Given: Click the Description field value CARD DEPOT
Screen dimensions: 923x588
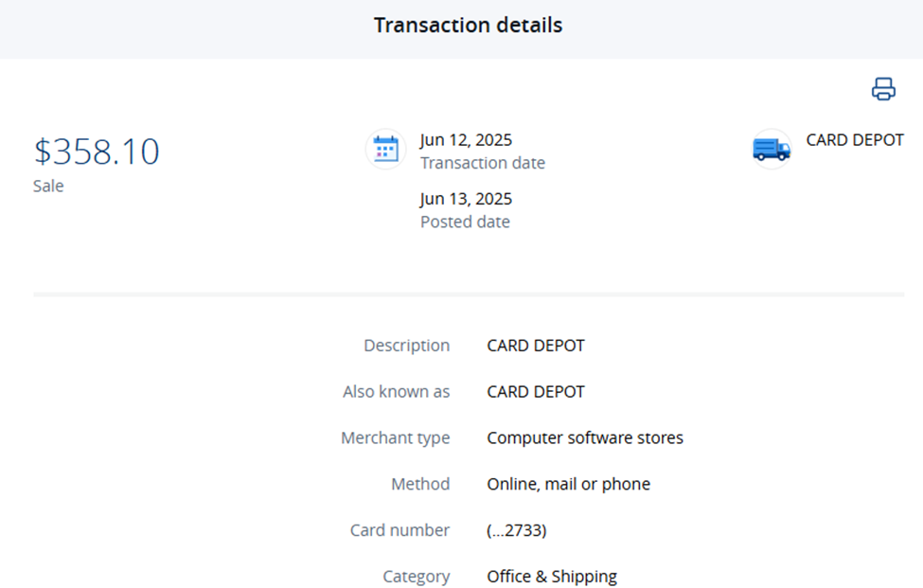Looking at the screenshot, I should click(536, 346).
